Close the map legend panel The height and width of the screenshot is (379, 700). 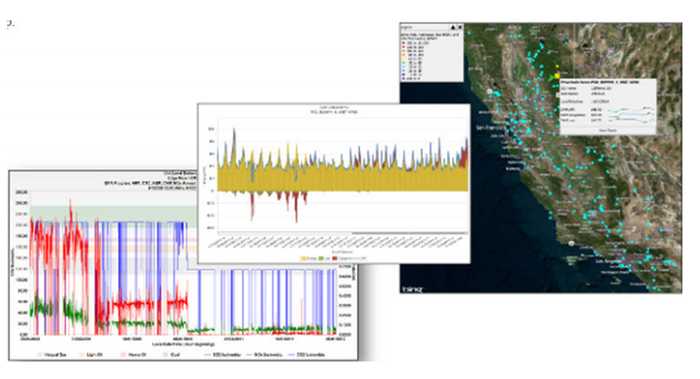point(460,27)
